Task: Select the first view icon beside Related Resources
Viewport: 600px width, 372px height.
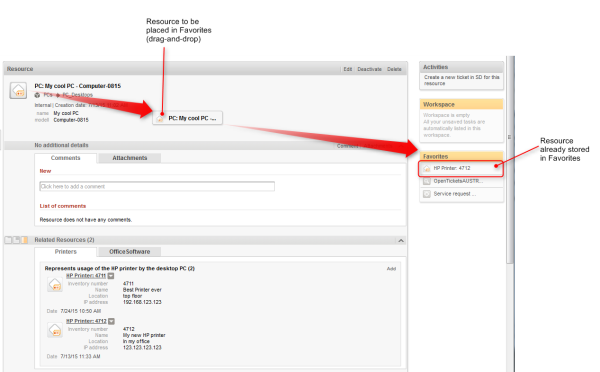Action: click(x=8, y=240)
